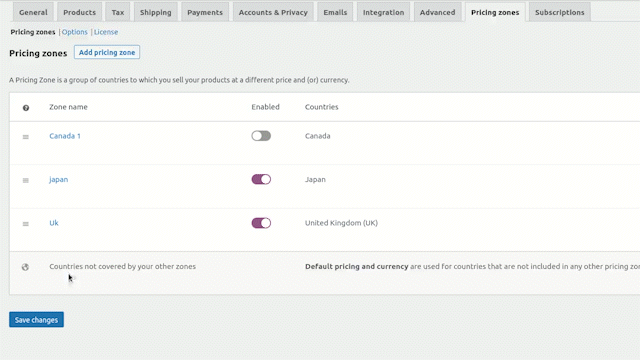Click the 'Pricing zones' page heading
Image resolution: width=640 pixels, height=360 pixels.
(x=38, y=53)
